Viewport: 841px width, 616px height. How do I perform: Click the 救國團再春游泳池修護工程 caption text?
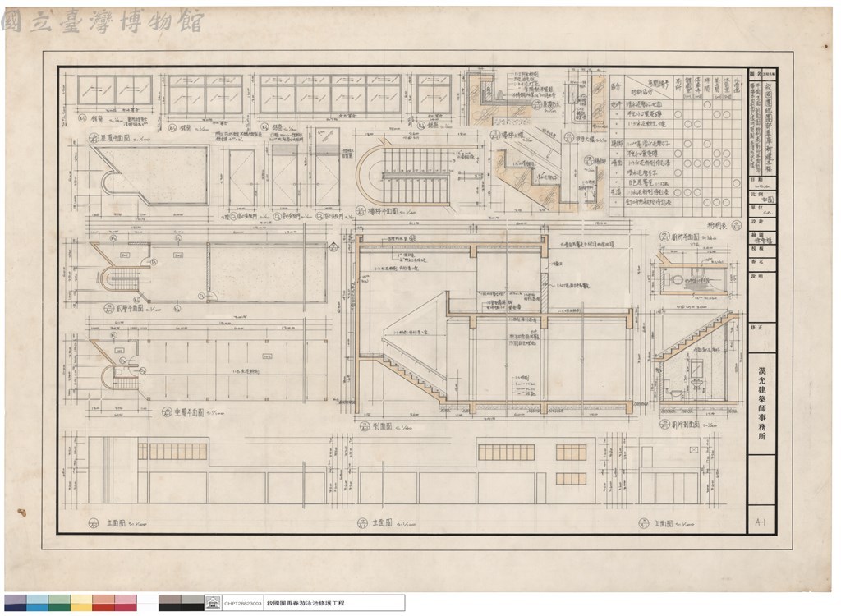(306, 603)
